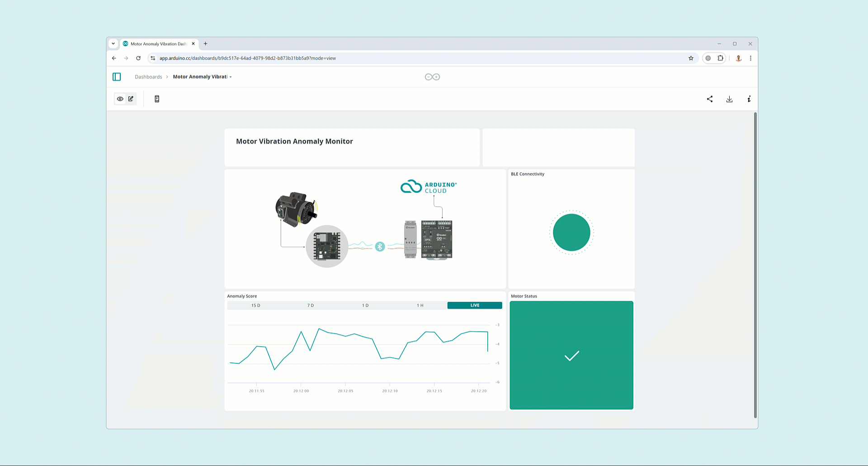Open Chrome's three-dot menu
Viewport: 868px width, 466px height.
(x=751, y=58)
